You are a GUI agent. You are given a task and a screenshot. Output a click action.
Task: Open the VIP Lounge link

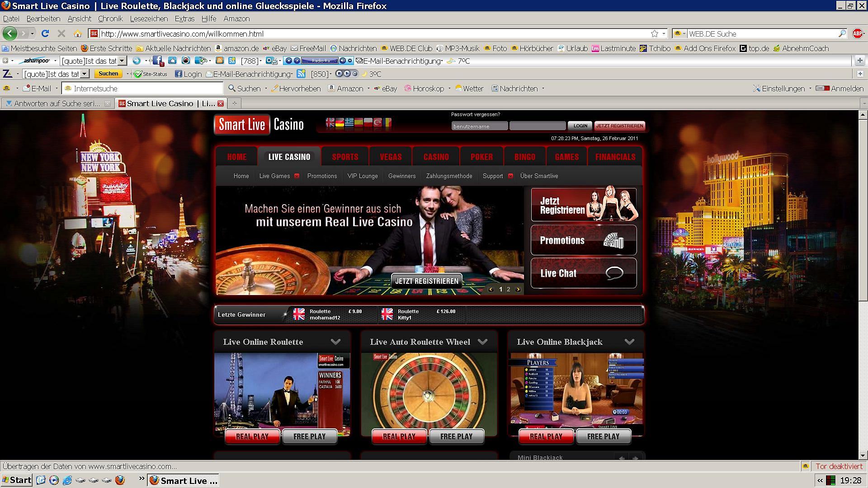click(x=363, y=176)
